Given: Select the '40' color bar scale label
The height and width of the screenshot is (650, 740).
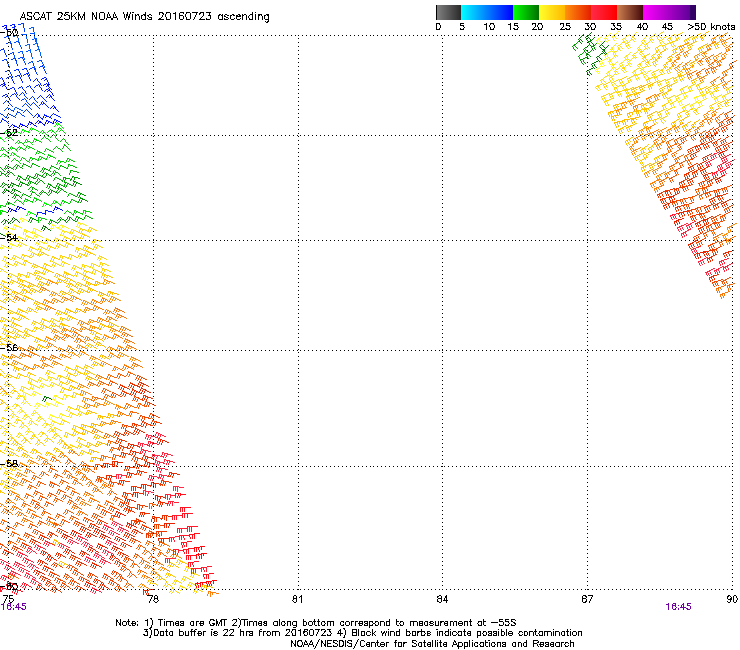Looking at the screenshot, I should tap(642, 27).
